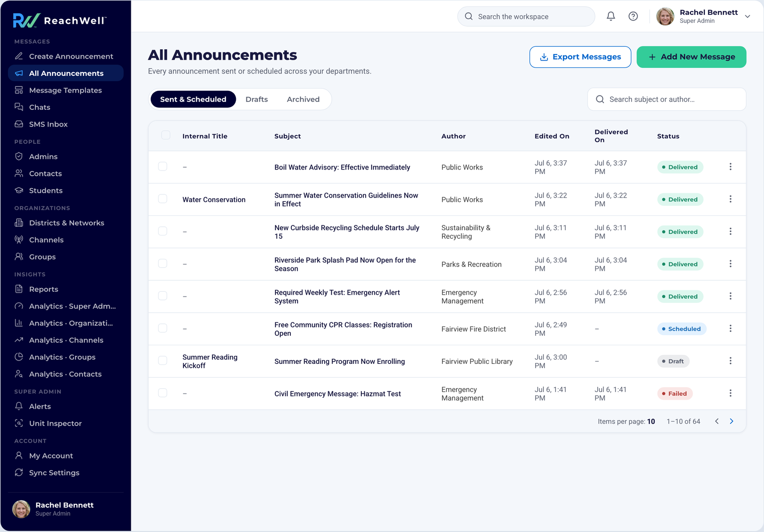Image resolution: width=764 pixels, height=532 pixels.
Task: Click the Export Messages button
Action: tap(580, 57)
